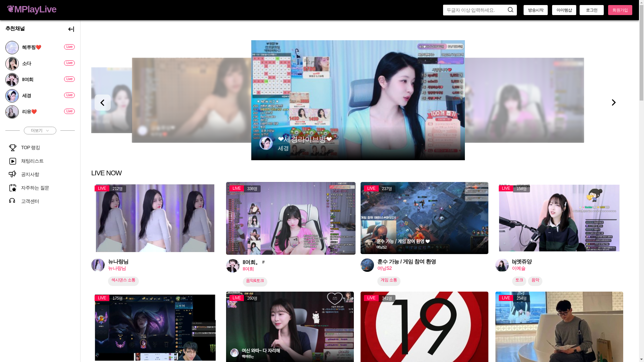This screenshot has width=644, height=362.
Task: Click the 로그인 button
Action: coord(591,10)
